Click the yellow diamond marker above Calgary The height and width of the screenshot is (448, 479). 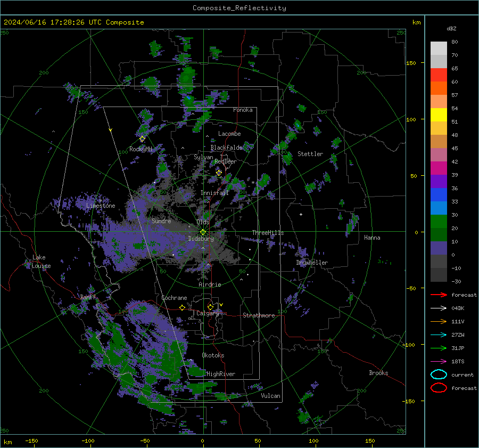click(x=210, y=307)
